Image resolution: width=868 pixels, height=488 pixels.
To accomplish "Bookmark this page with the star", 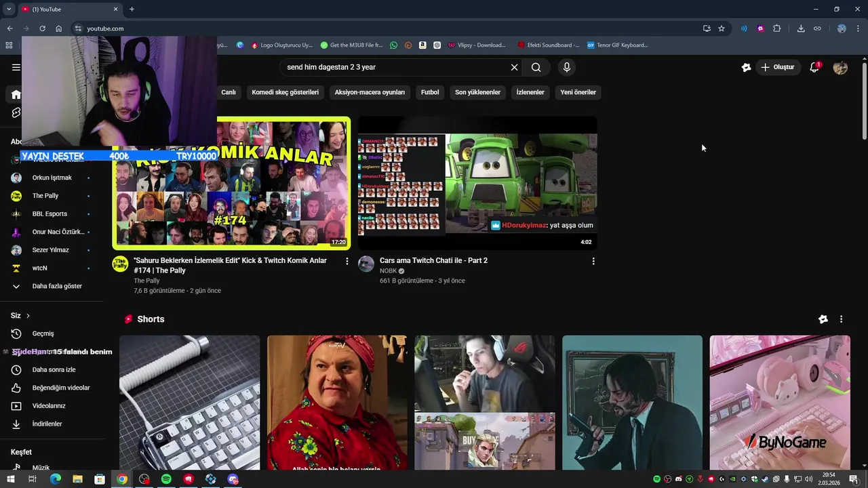I will tap(722, 28).
